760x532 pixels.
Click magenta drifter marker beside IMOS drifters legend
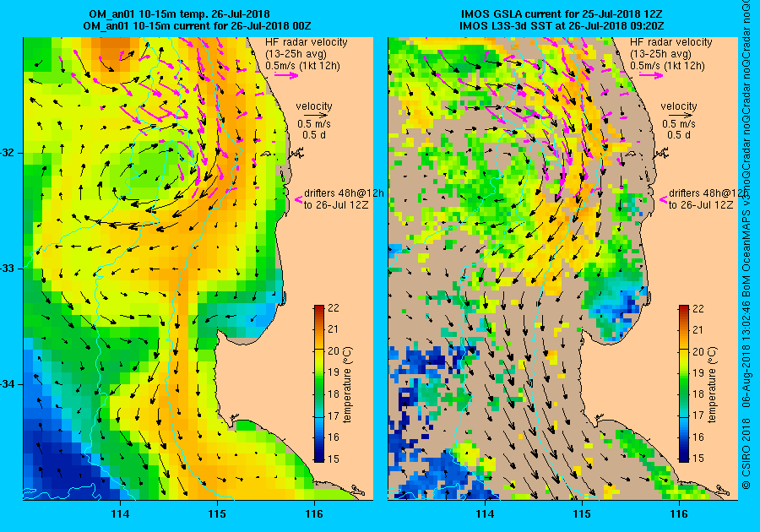[x=664, y=199]
